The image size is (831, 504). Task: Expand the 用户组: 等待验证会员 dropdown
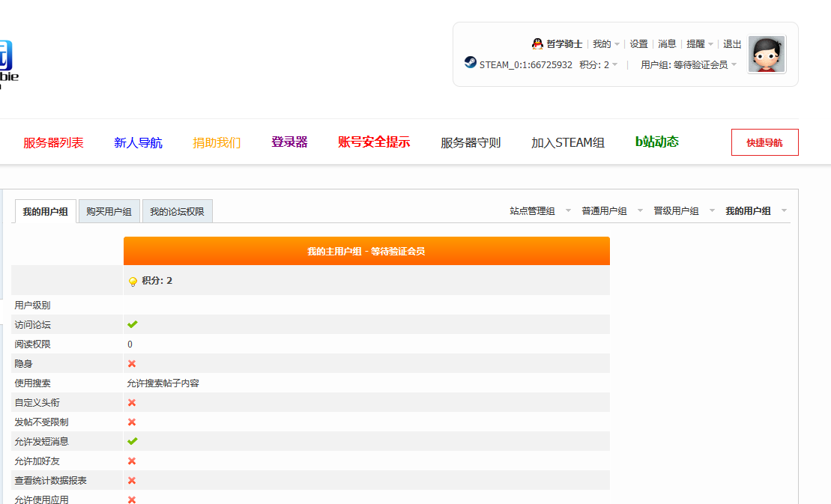[689, 64]
